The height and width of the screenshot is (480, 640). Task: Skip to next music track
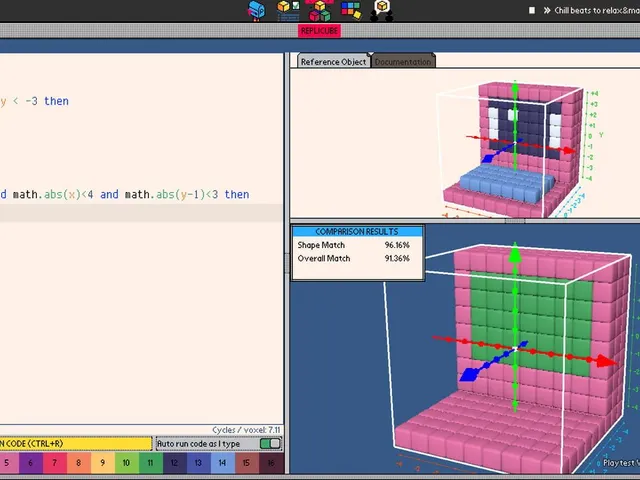click(x=547, y=10)
